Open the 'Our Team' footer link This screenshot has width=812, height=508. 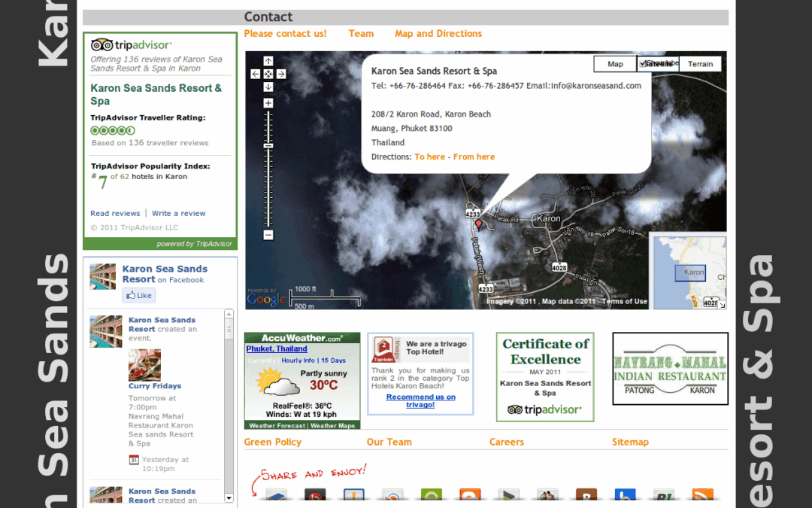[389, 443]
